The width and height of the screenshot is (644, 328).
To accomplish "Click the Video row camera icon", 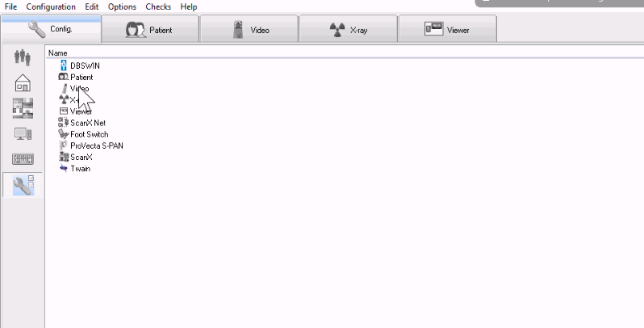I will point(64,88).
